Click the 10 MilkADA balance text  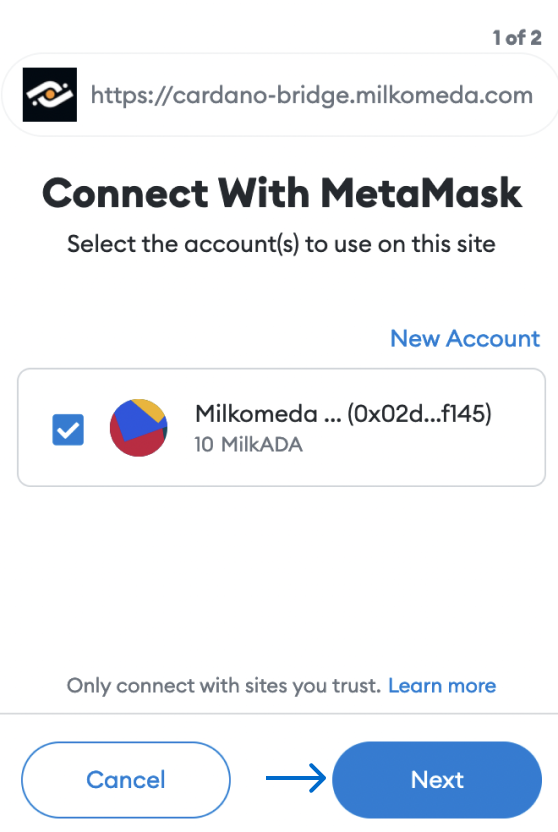(248, 445)
